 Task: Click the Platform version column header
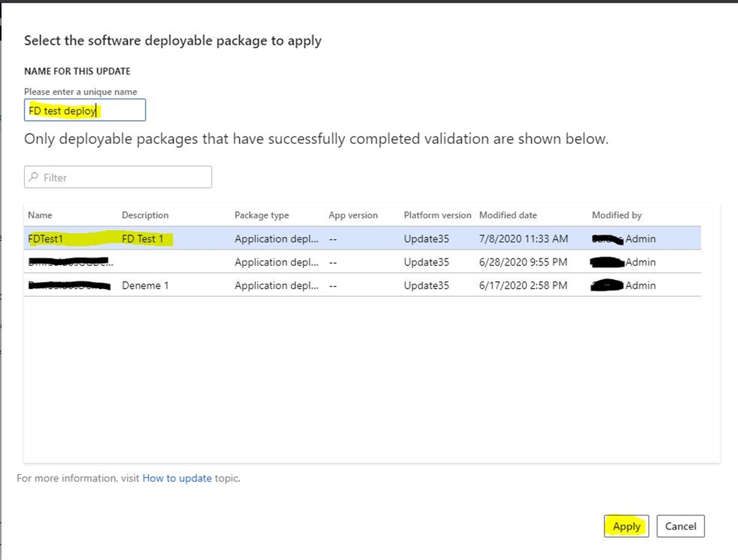point(438,215)
